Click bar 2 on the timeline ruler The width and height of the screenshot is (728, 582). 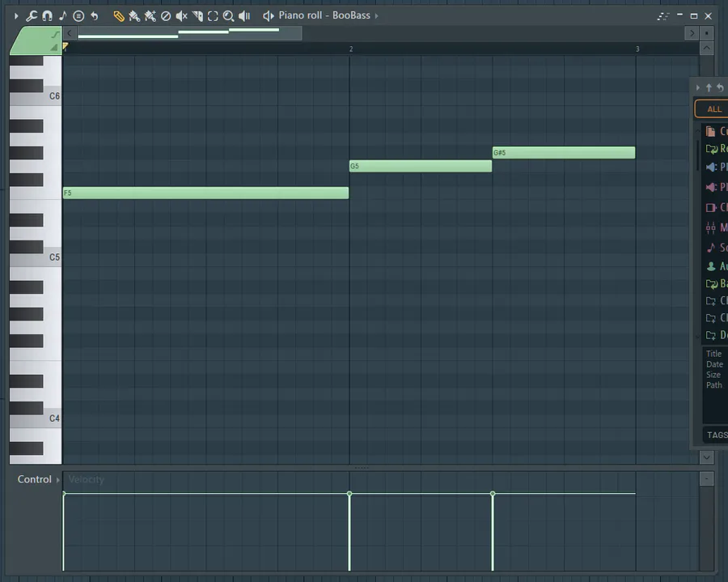pyautogui.click(x=351, y=49)
